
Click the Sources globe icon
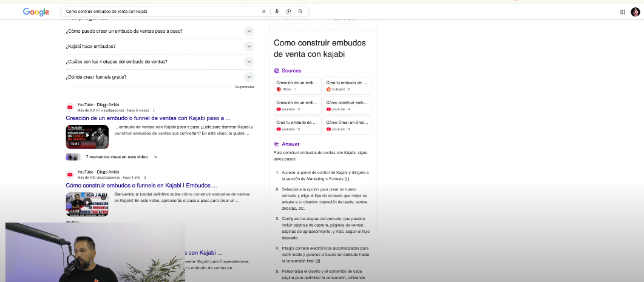click(276, 70)
